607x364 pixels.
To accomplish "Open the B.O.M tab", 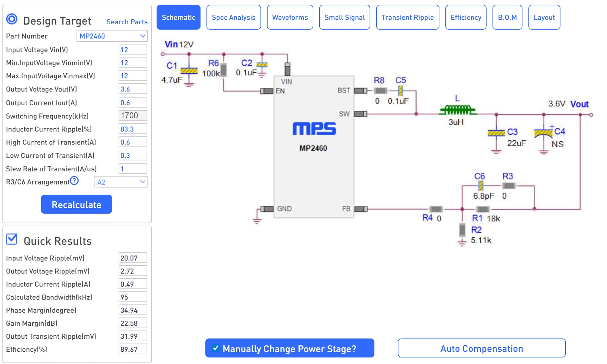I will tap(507, 17).
